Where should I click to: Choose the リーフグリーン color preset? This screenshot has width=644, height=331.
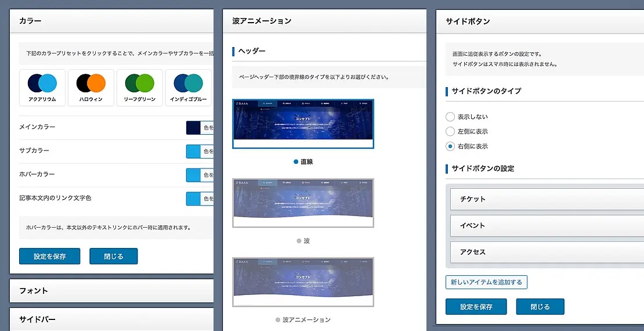[x=140, y=88]
